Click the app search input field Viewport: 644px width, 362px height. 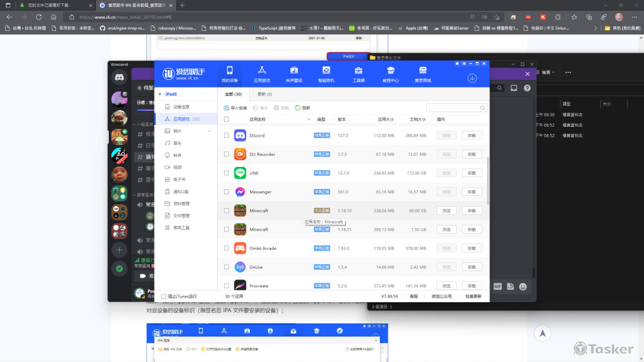(x=455, y=108)
